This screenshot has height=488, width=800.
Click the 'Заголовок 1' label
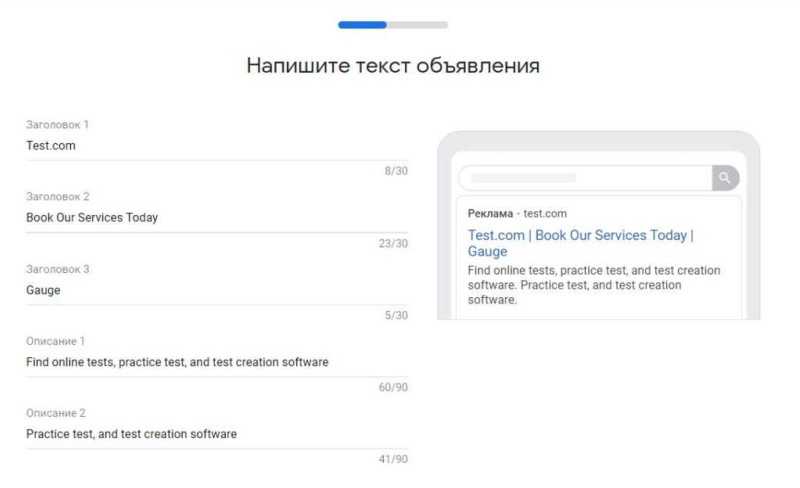click(x=57, y=125)
